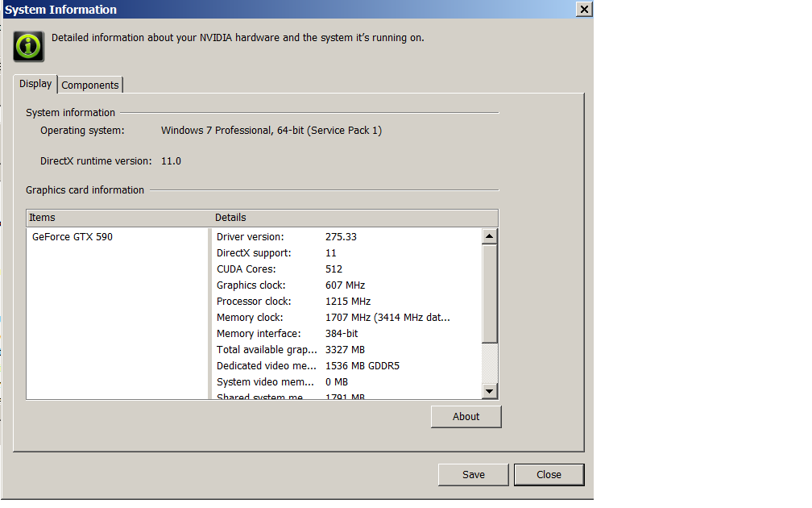Viewport: 812px width, 508px height.
Task: Click the DirectX runtime version 11.0 value
Action: (x=171, y=161)
